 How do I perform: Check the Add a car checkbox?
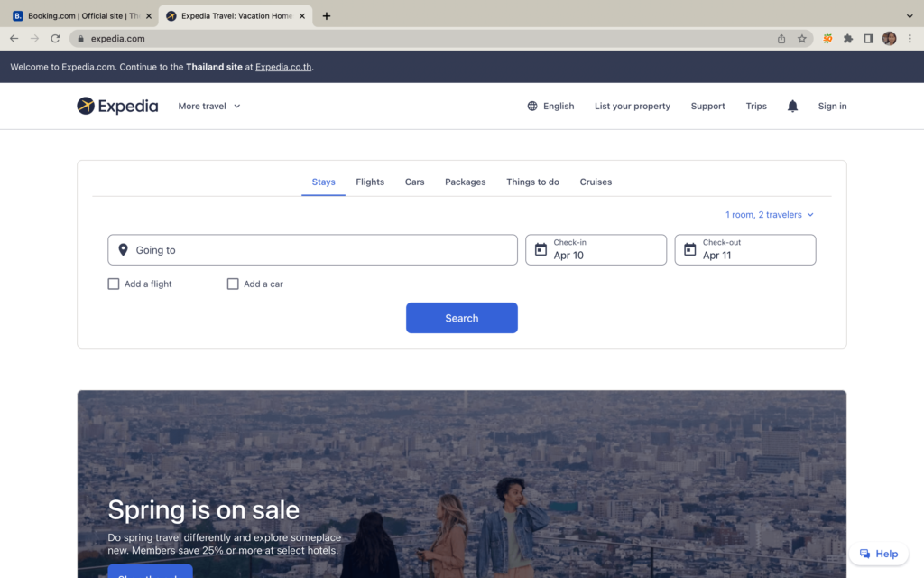click(233, 284)
